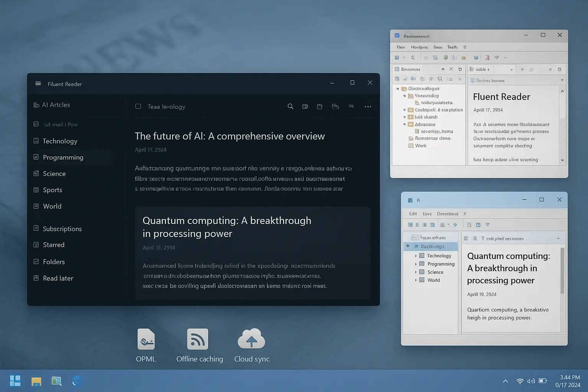
Task: Collapse the root folder of the top-right tree
Action: click(x=398, y=89)
